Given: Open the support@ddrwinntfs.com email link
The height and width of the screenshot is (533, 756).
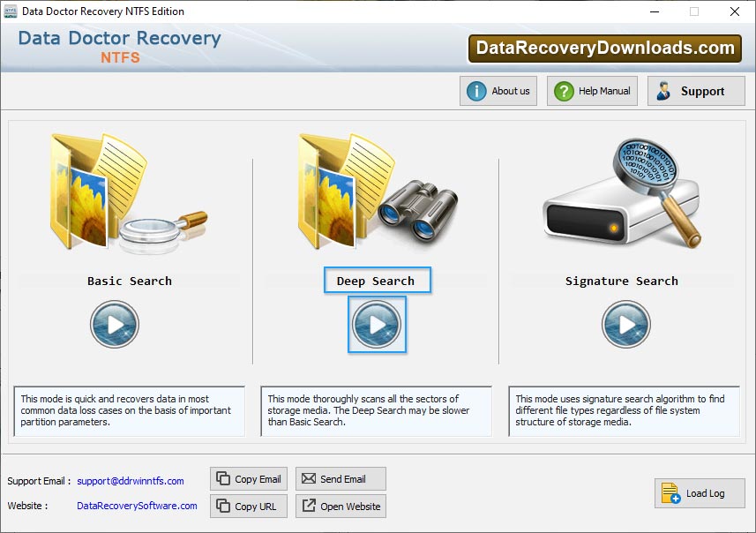Looking at the screenshot, I should tap(131, 481).
